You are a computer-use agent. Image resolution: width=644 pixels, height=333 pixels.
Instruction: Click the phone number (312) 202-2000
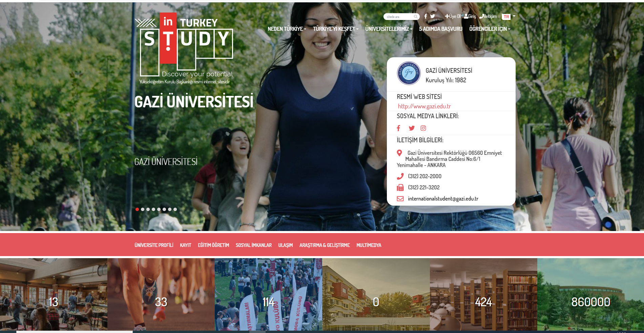click(424, 176)
